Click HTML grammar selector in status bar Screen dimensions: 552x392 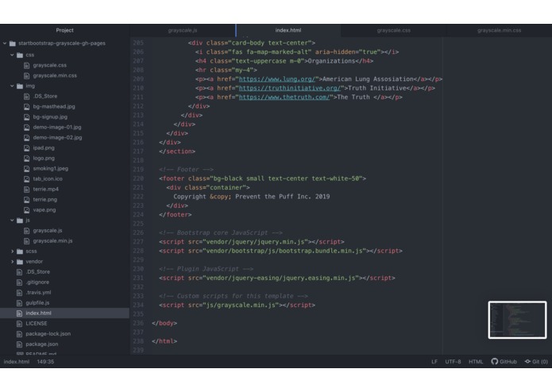tap(476, 361)
